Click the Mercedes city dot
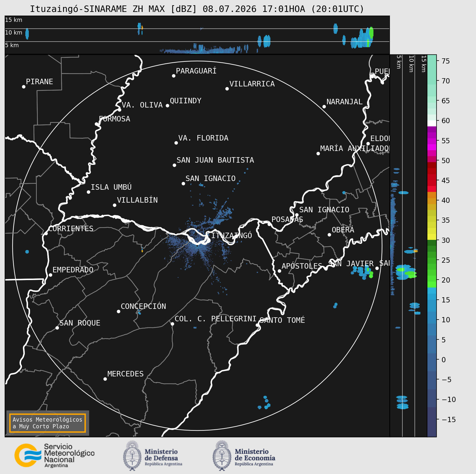This screenshot has width=476, height=474. click(x=105, y=379)
